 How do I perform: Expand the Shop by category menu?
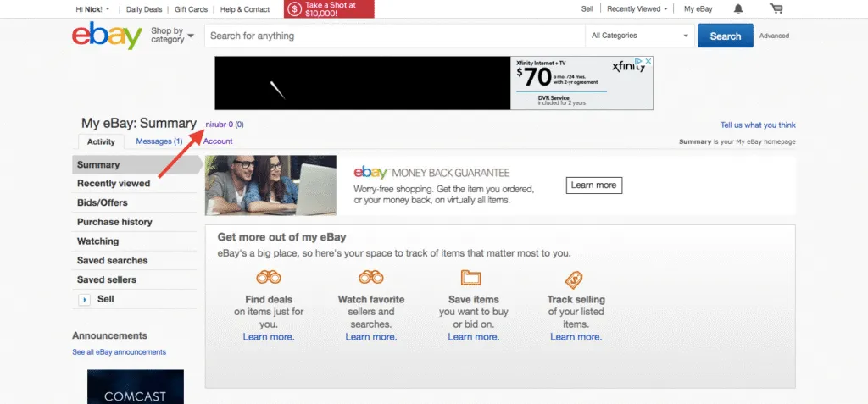(x=172, y=36)
